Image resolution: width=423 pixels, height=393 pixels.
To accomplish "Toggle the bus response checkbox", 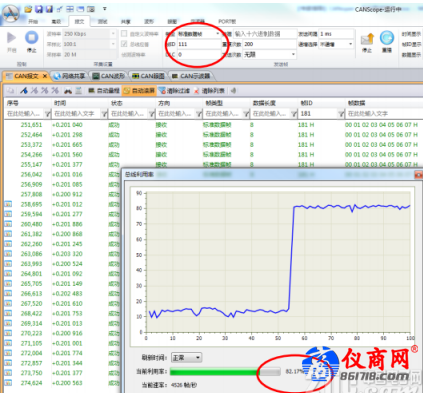I will [x=124, y=44].
